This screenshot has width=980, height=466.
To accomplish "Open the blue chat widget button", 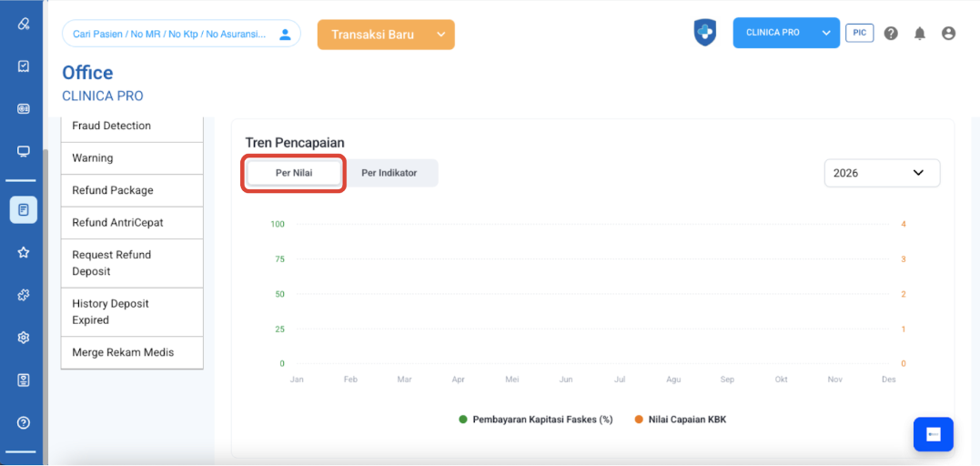I will point(933,434).
